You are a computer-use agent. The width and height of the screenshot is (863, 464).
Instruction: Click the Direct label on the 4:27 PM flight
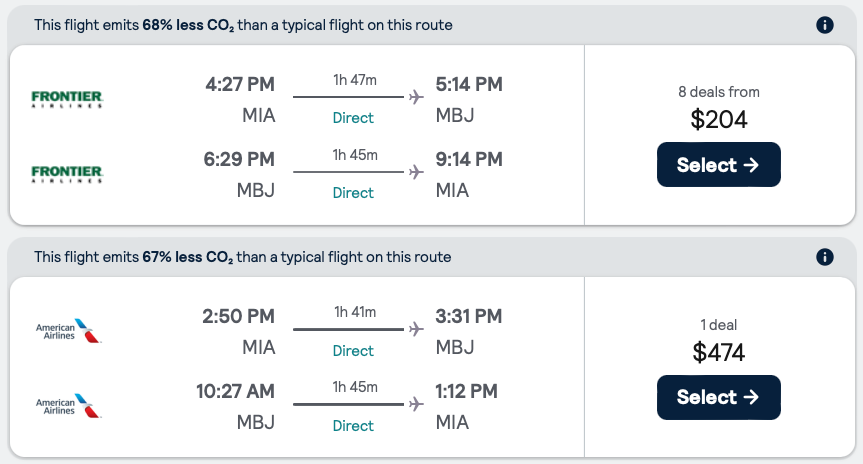[x=353, y=118]
